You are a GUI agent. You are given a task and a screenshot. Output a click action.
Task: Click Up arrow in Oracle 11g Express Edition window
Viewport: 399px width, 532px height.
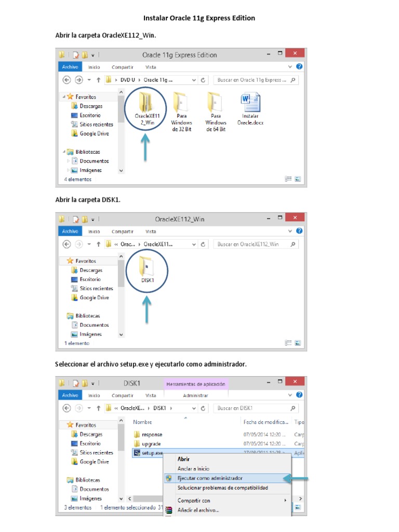click(x=98, y=80)
